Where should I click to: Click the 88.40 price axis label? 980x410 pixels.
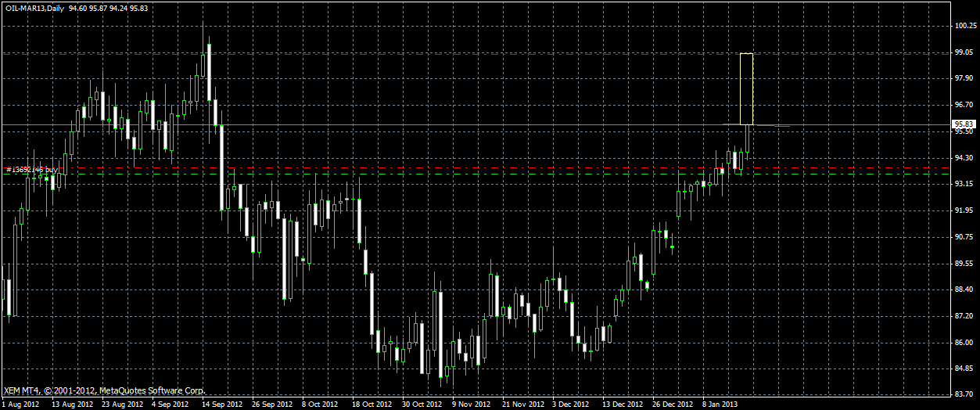click(964, 290)
